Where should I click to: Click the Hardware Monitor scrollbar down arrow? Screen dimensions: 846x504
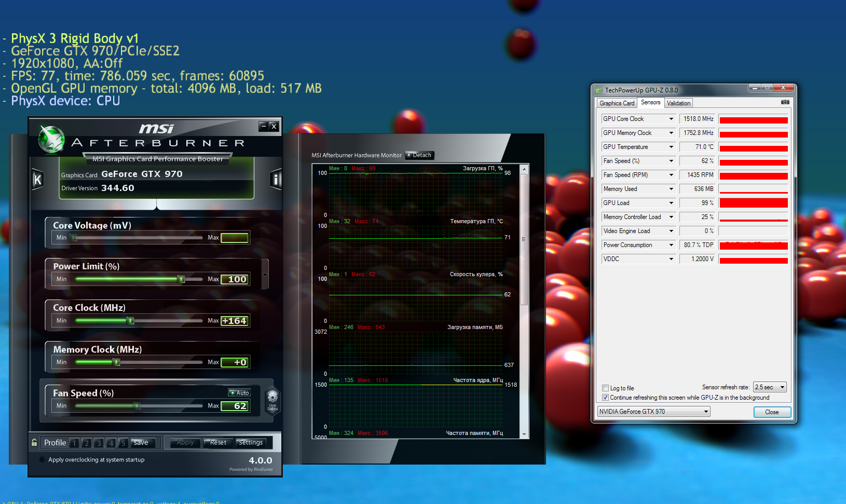[524, 434]
